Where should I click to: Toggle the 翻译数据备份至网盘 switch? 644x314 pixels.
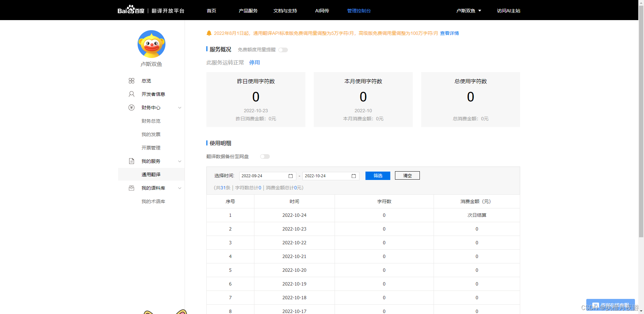click(265, 156)
